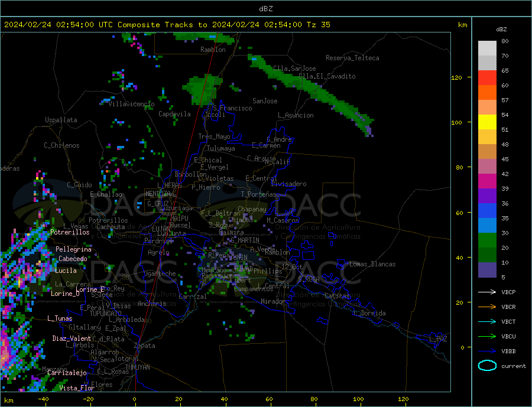Click the 'Tulumaya' map label
This screenshot has width=532, height=407.
point(221,148)
